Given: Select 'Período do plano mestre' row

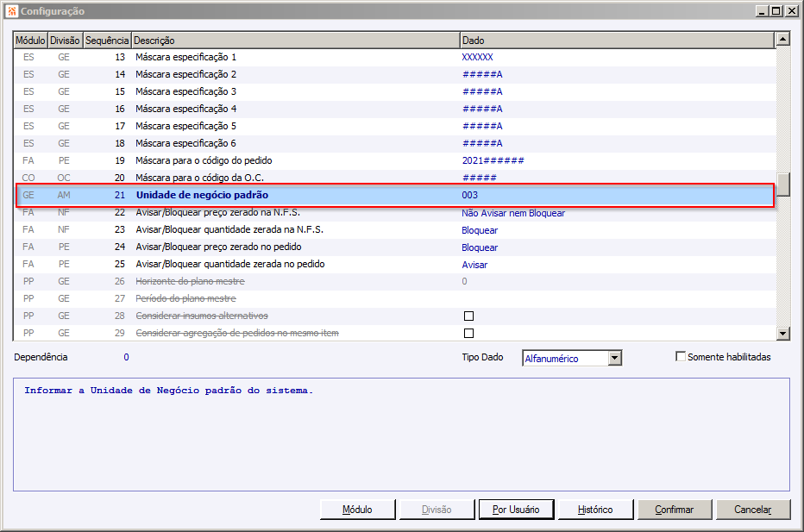Looking at the screenshot, I should coord(393,299).
